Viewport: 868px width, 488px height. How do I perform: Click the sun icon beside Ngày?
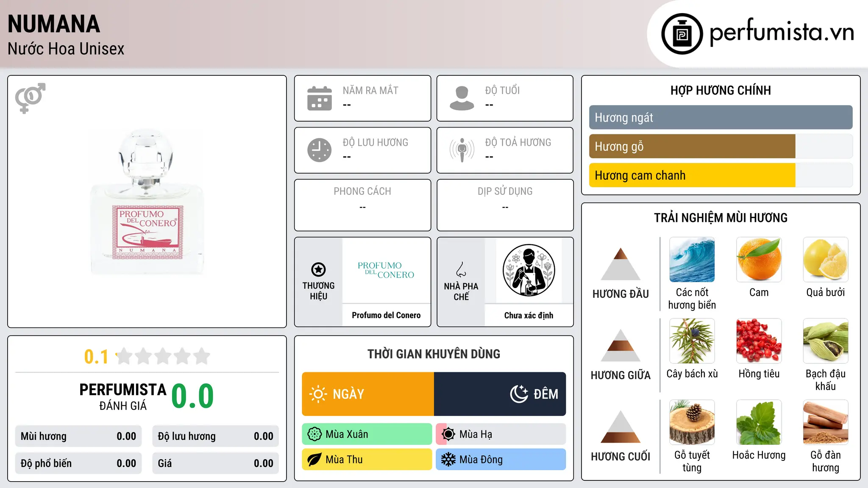[x=318, y=394]
